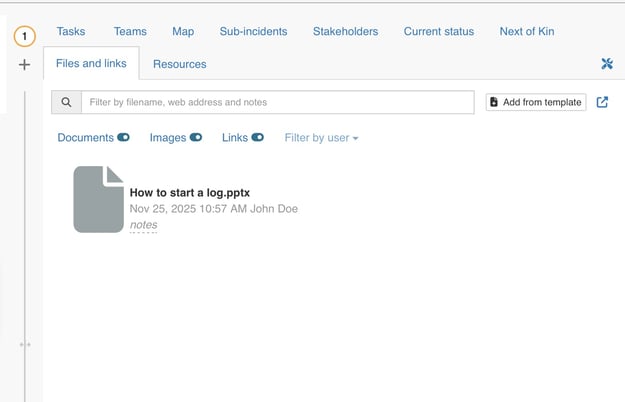Click the gray document file icon
Image resolution: width=625 pixels, height=402 pixels.
coord(98,199)
